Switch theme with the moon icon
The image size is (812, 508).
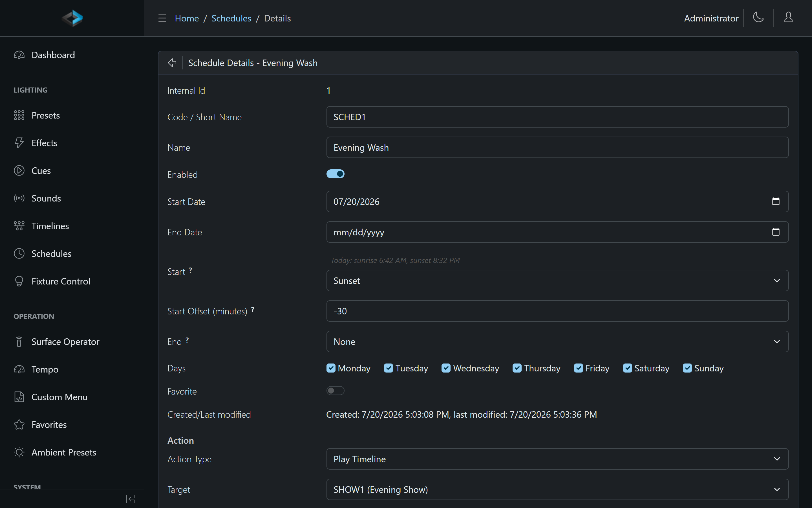click(x=758, y=17)
